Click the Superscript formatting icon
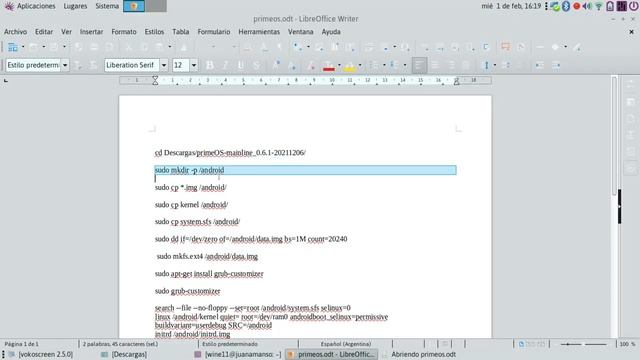Image resolution: width=640 pixels, height=360 pixels. point(276,65)
